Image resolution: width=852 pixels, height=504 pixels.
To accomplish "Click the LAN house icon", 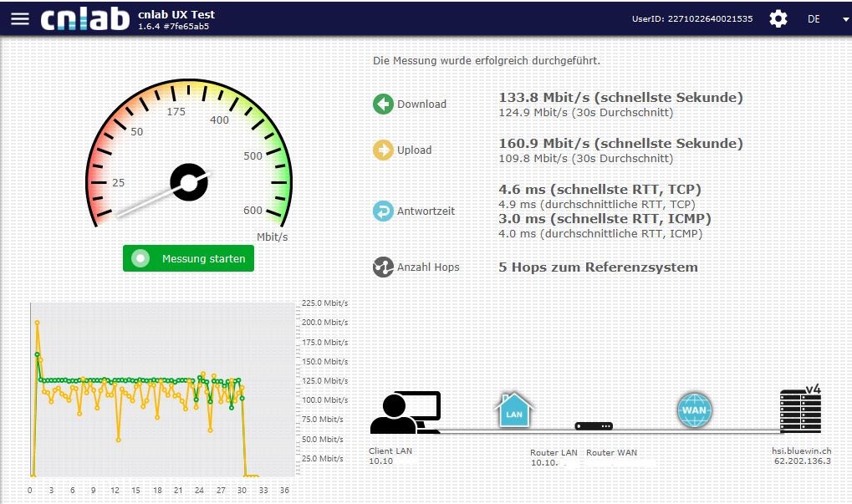I will [513, 410].
